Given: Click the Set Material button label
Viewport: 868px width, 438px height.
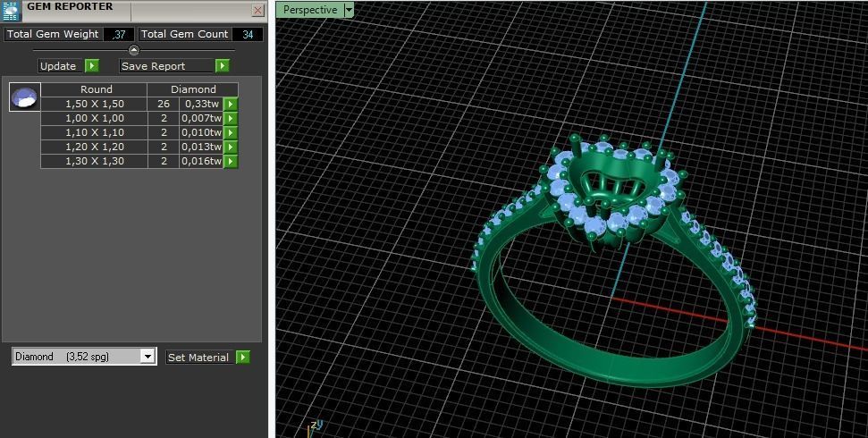Looking at the screenshot, I should [x=199, y=358].
